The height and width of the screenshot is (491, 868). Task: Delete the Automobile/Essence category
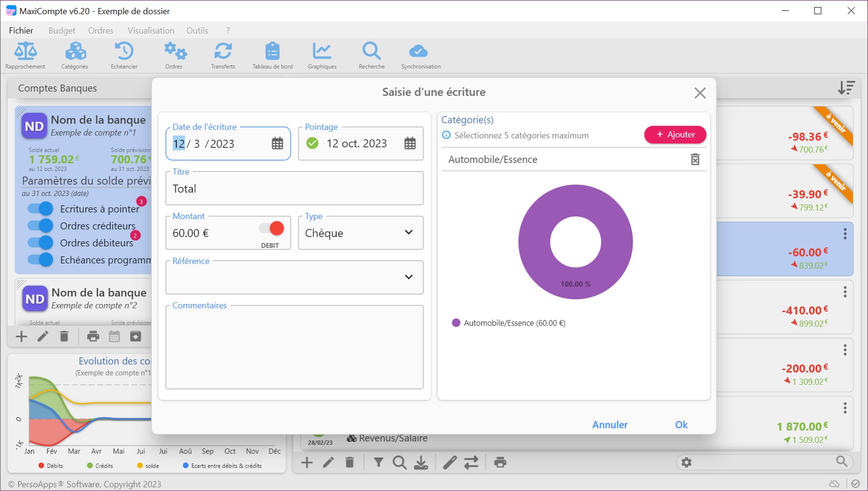tap(695, 160)
